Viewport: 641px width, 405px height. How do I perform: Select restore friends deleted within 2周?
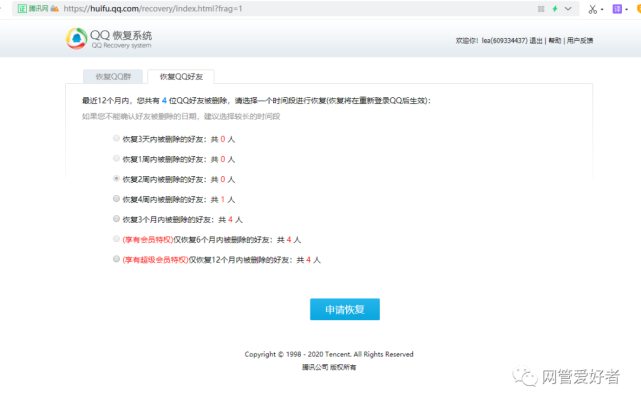pyautogui.click(x=117, y=179)
